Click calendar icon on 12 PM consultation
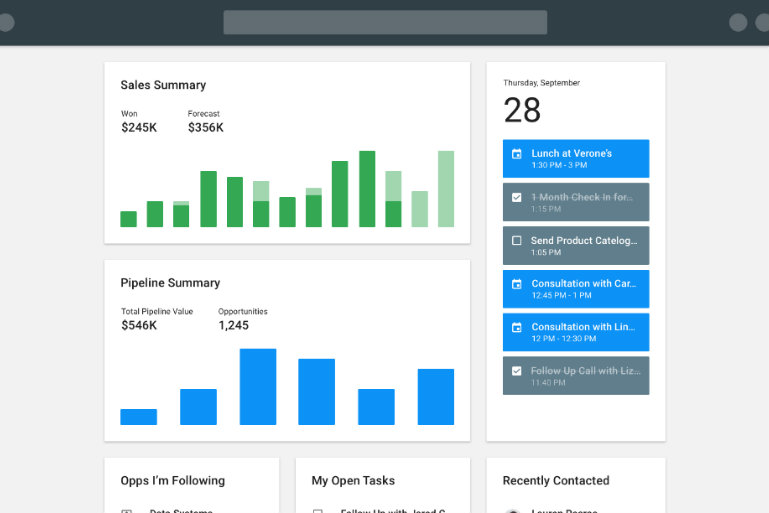 point(517,327)
